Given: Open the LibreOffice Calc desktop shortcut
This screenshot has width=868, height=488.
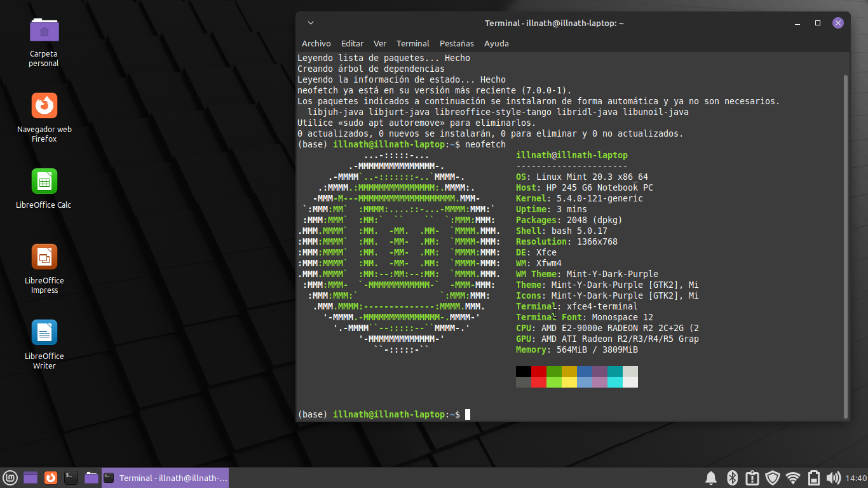Looking at the screenshot, I should [44, 189].
